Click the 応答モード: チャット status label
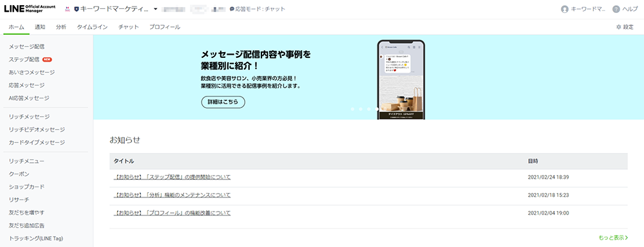Screen dimensions: 644x247 260,9
